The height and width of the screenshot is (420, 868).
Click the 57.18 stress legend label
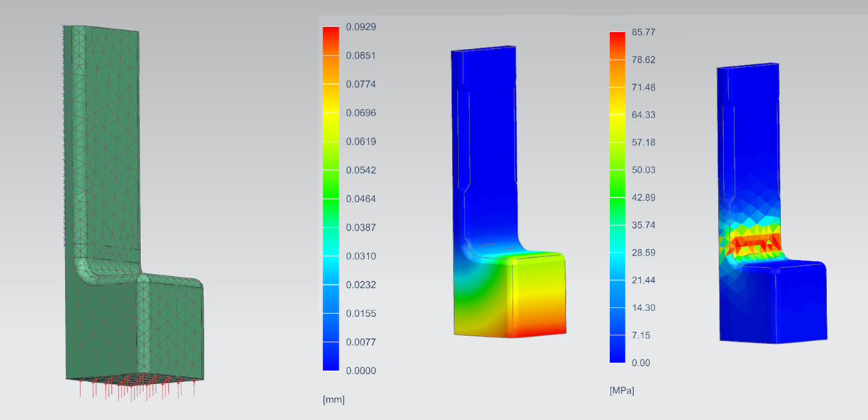(x=644, y=142)
